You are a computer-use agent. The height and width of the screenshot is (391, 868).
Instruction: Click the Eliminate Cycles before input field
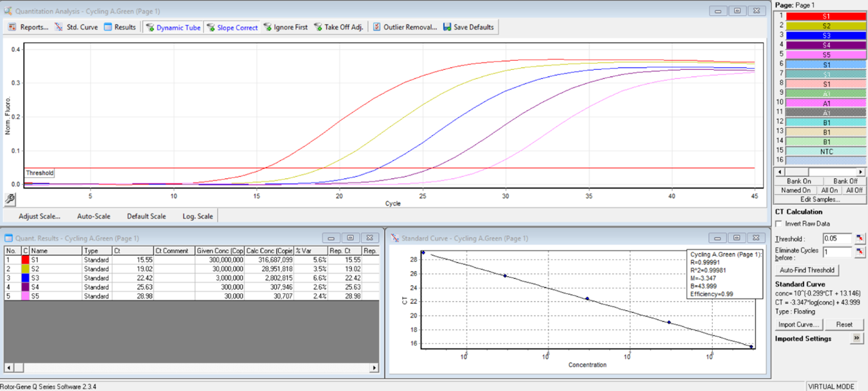(838, 251)
